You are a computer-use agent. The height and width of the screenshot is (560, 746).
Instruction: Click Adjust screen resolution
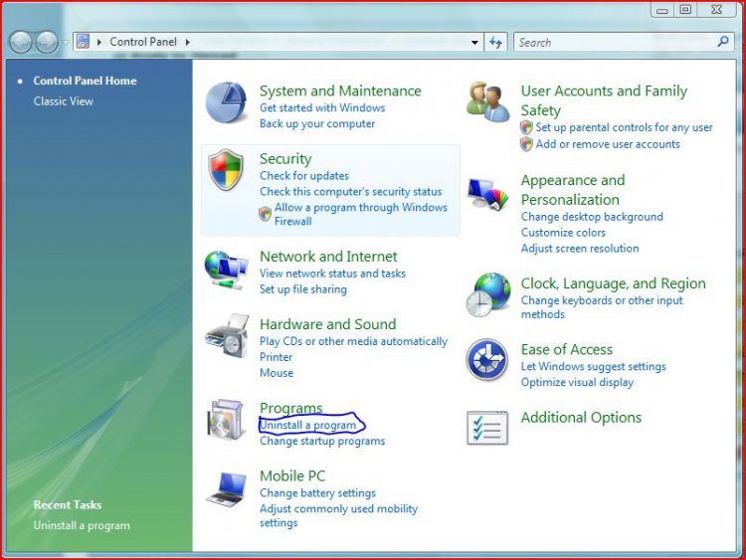[x=580, y=249]
